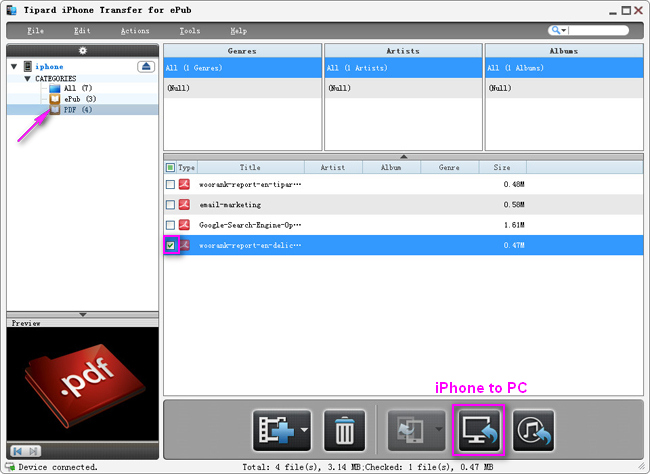Select the Google-Search-Engine-Op file title
This screenshot has height=474, width=650.
point(250,225)
